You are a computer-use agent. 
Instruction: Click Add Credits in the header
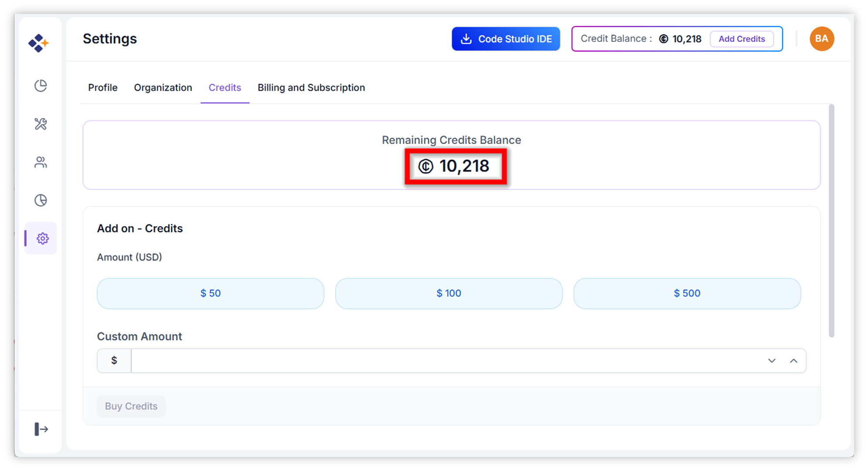click(741, 39)
